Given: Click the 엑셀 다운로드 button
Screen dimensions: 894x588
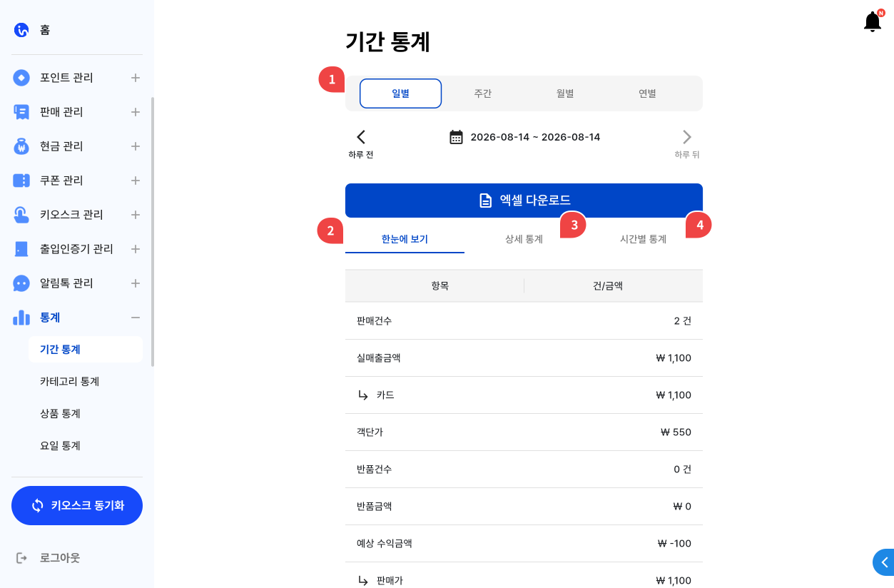Looking at the screenshot, I should coord(524,201).
